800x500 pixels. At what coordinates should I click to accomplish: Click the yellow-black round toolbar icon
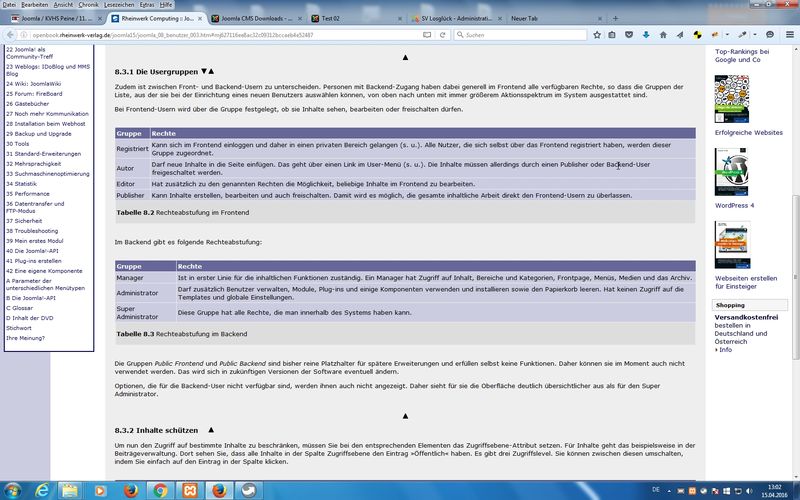[697, 35]
